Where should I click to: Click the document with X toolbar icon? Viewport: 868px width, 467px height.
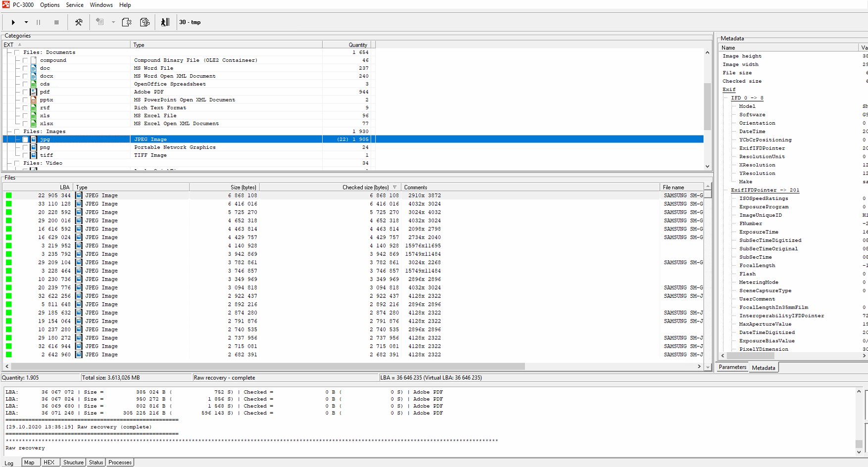pos(127,22)
